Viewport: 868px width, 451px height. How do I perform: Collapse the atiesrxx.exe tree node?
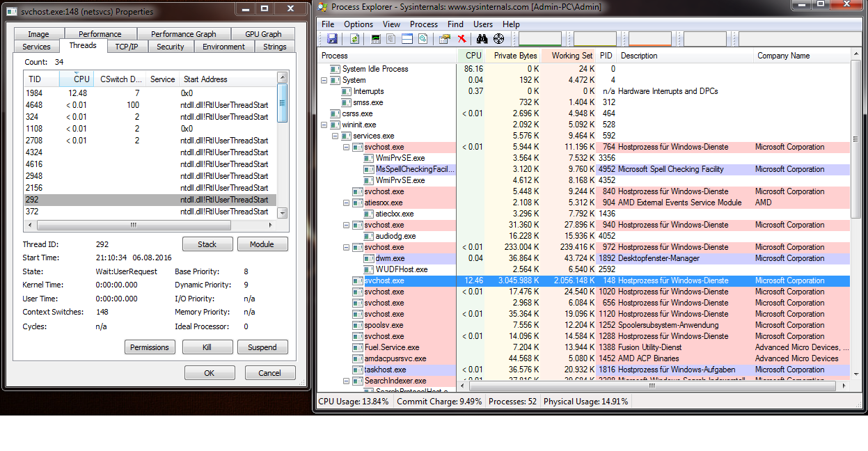click(x=347, y=203)
